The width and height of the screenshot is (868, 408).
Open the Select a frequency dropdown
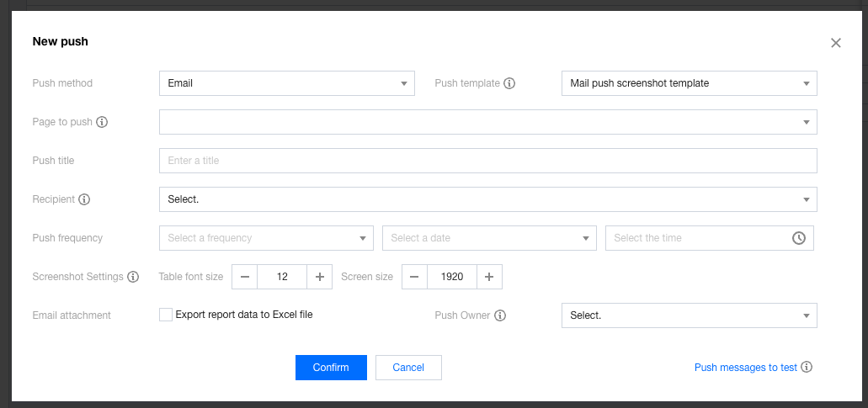click(266, 238)
